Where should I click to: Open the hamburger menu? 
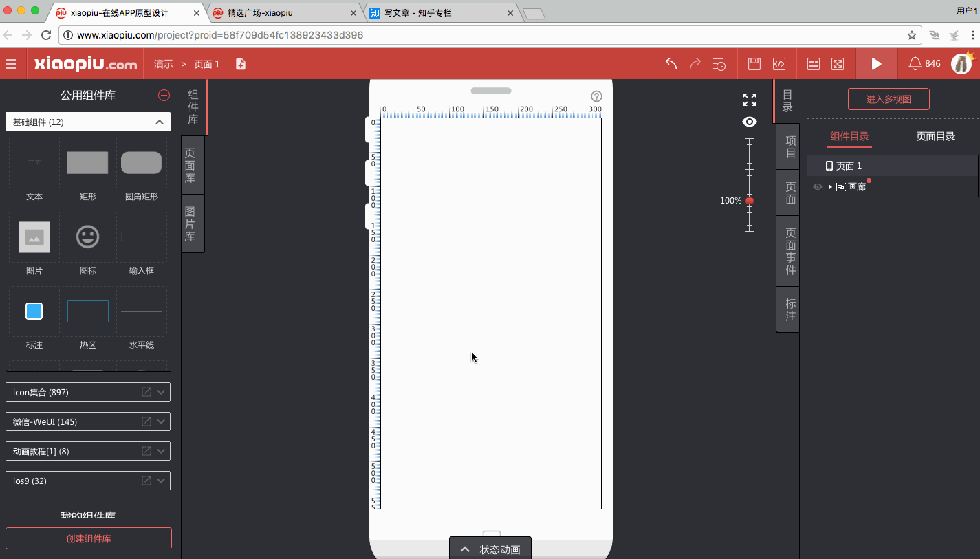point(10,64)
